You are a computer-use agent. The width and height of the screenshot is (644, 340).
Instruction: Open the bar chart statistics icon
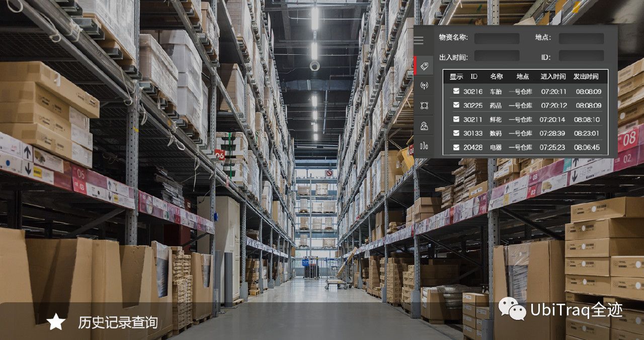[424, 146]
